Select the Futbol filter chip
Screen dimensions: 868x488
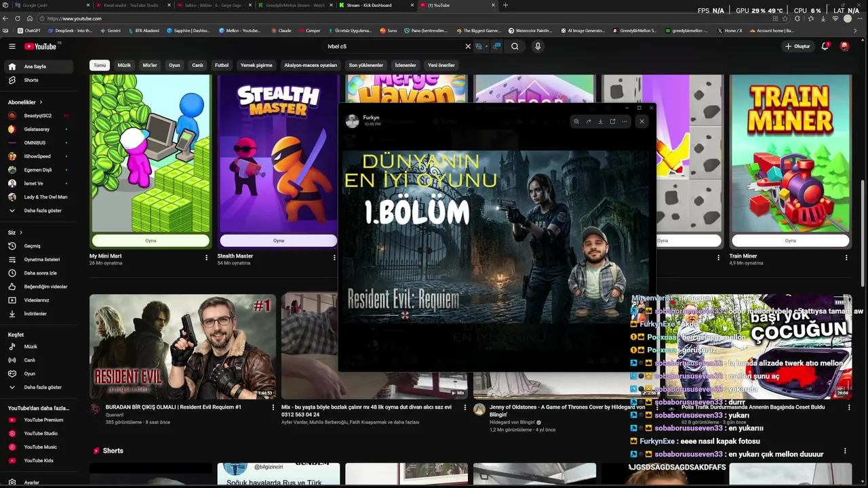222,65
